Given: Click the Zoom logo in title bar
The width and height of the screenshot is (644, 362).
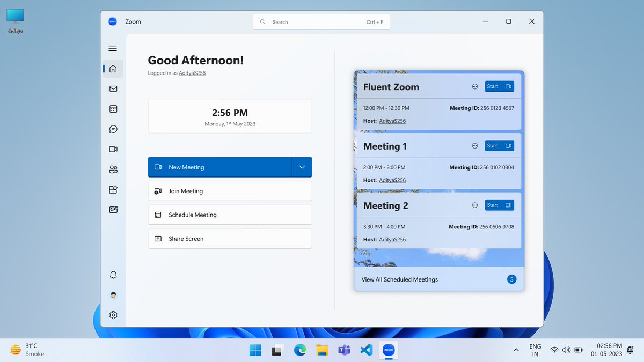Looking at the screenshot, I should (x=113, y=21).
